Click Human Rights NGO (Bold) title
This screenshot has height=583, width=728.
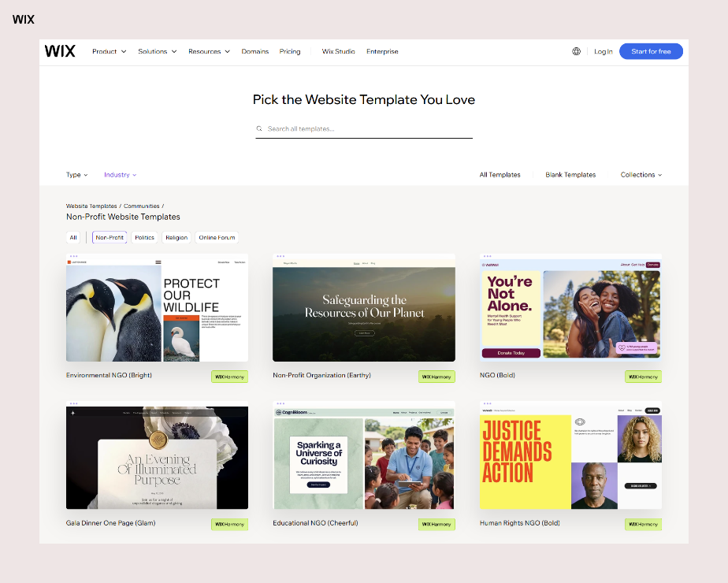[519, 522]
